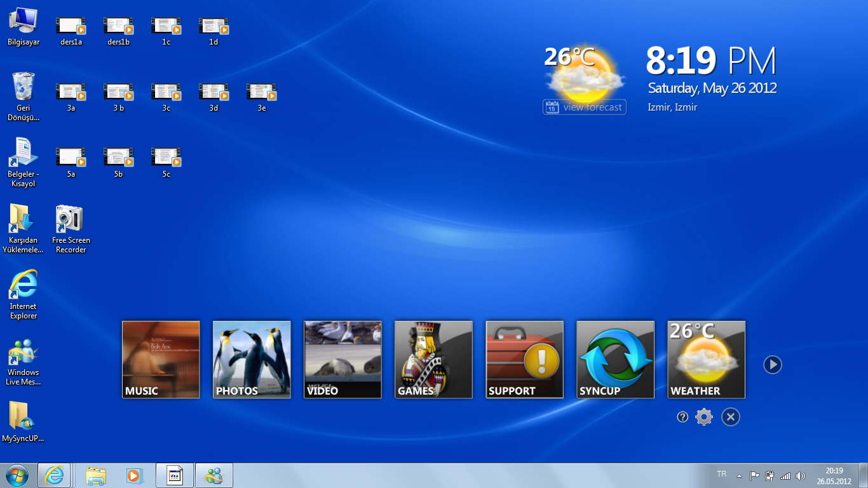Toggle mute with the speaker tray icon
Screen dimensions: 868x488
802,475
